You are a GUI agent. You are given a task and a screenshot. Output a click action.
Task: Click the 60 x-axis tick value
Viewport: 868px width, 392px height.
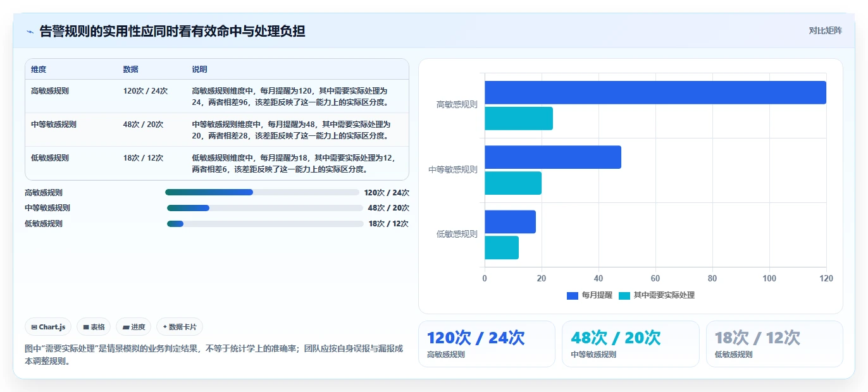tap(655, 278)
